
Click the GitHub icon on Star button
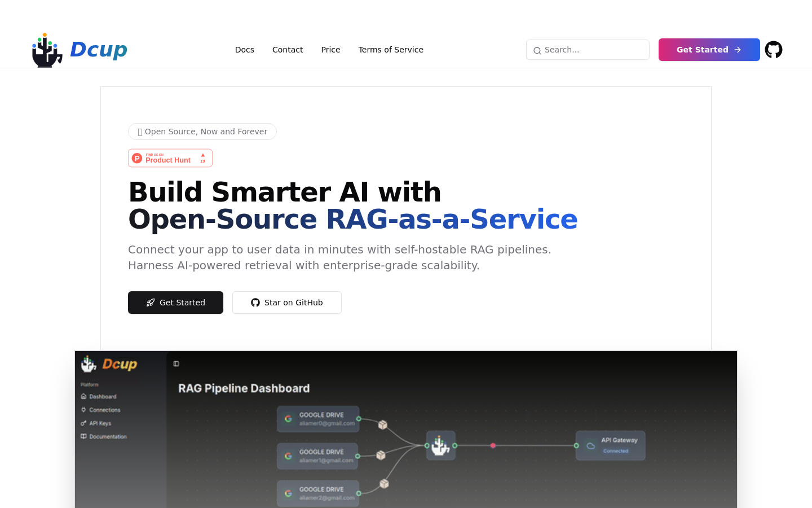(255, 303)
